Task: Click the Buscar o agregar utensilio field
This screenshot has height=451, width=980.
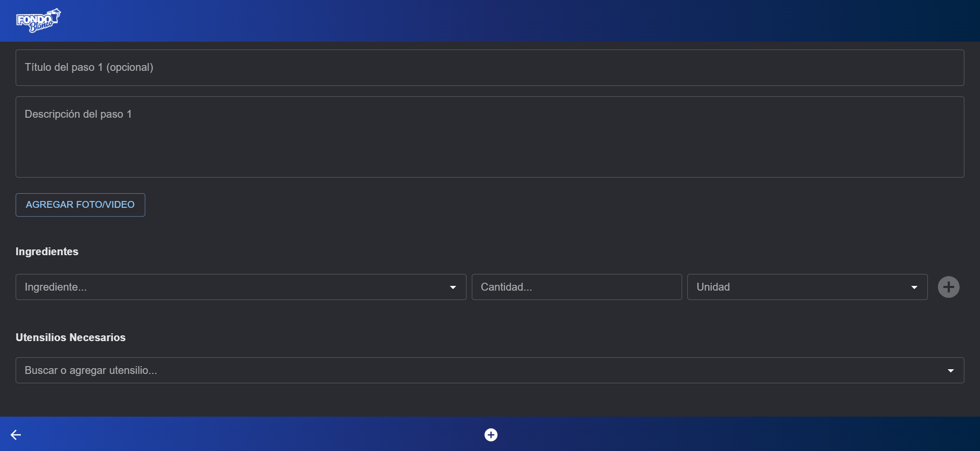Action: tap(490, 370)
